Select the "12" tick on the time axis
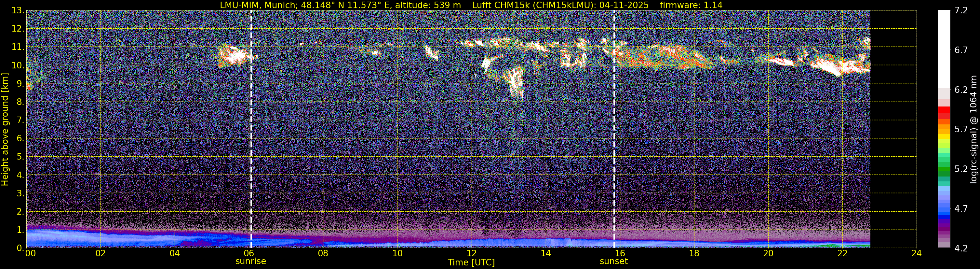The width and height of the screenshot is (980, 269). coord(471,253)
